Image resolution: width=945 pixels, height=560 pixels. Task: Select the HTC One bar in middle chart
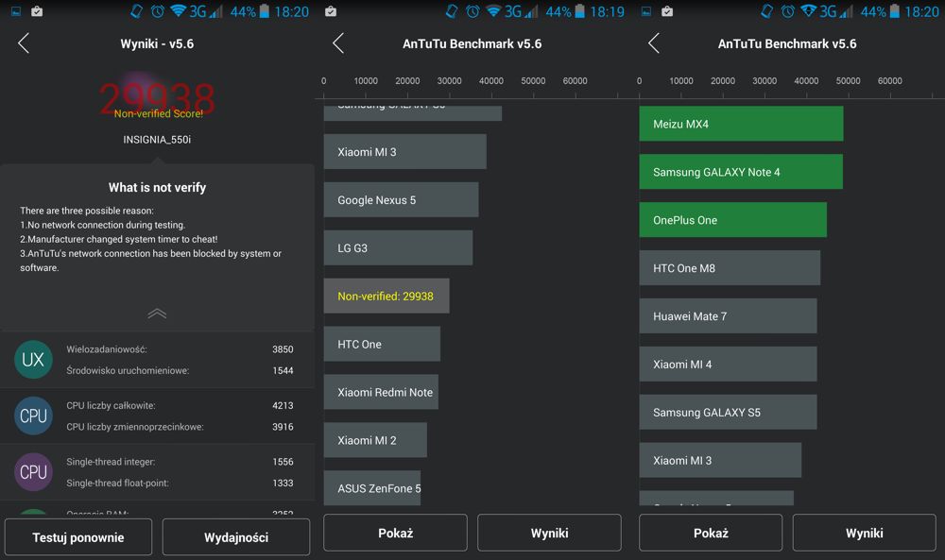(x=382, y=344)
